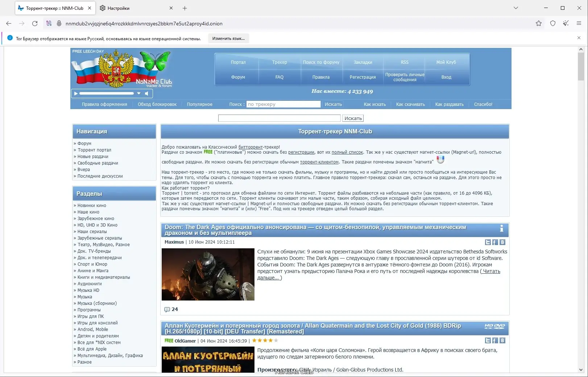Mute the site audio player speaker
This screenshot has width=588, height=377.
pyautogui.click(x=146, y=94)
